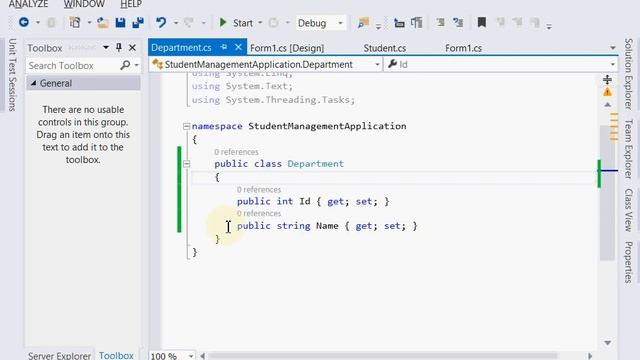640x360 pixels.
Task: Close the Department.cs tab
Action: coord(238,47)
